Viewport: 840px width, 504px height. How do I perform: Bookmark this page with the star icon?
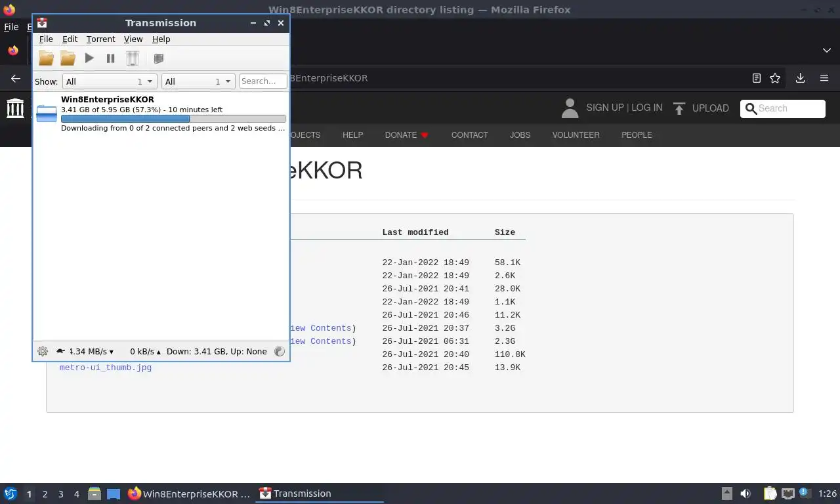click(x=775, y=78)
